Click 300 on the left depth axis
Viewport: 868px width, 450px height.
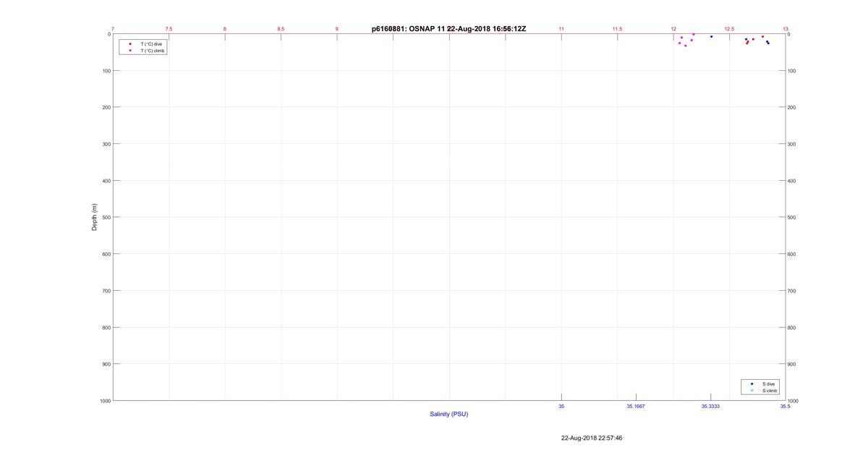click(x=106, y=144)
